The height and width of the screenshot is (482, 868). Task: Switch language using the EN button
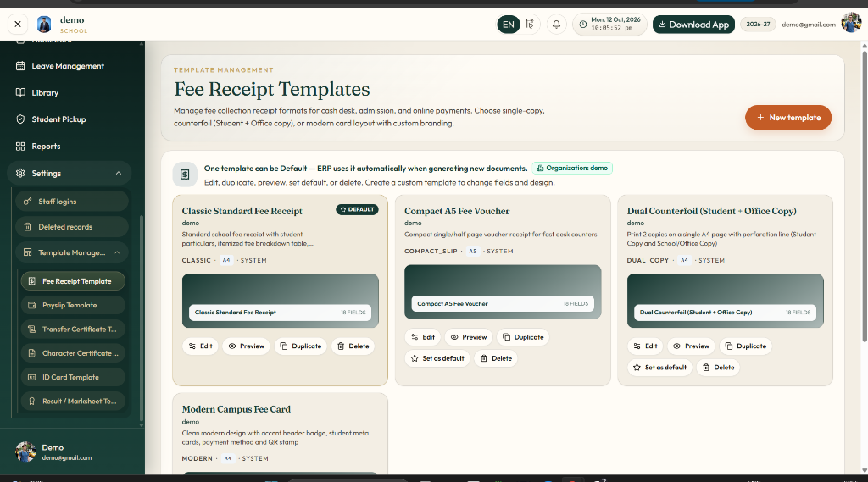(509, 25)
